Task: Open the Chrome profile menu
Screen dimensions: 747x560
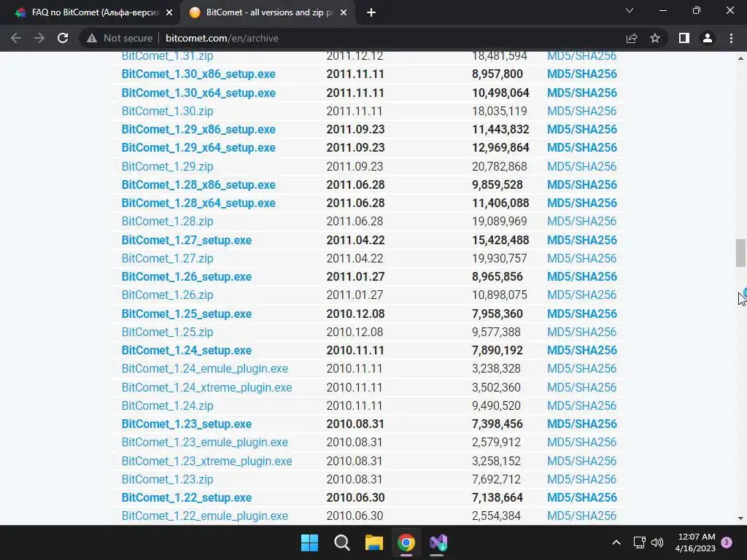Action: 708,38
